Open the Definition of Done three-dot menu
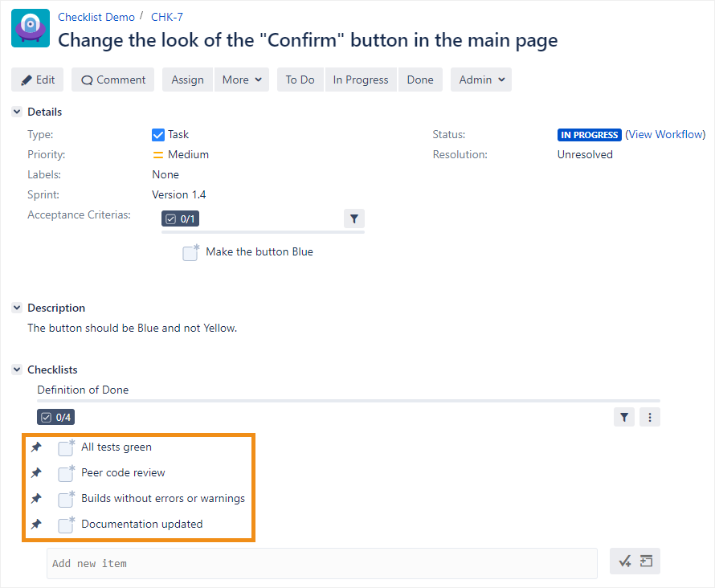Image resolution: width=715 pixels, height=588 pixels. [649, 417]
